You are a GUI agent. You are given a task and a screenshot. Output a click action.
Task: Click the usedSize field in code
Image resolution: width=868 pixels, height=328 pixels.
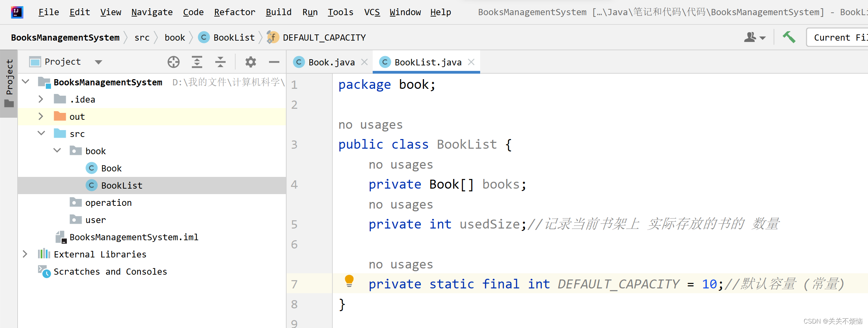pyautogui.click(x=489, y=224)
